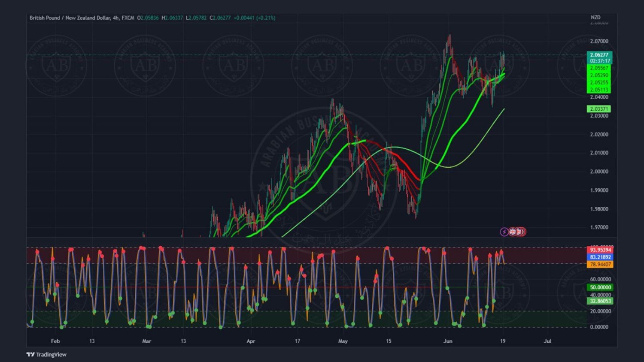Open the NZD currency selector
The image size is (644, 362).
coord(595,18)
